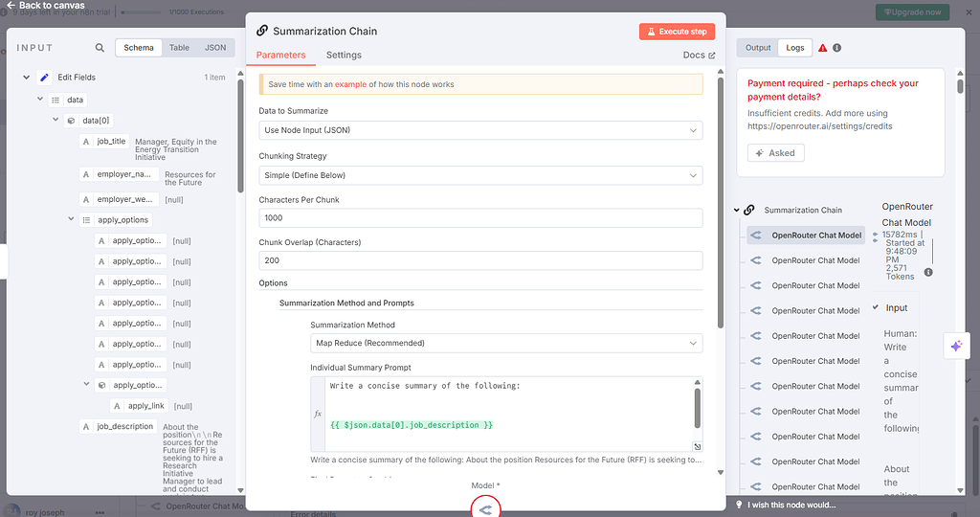
Task: Open the Settings tab
Action: point(344,55)
